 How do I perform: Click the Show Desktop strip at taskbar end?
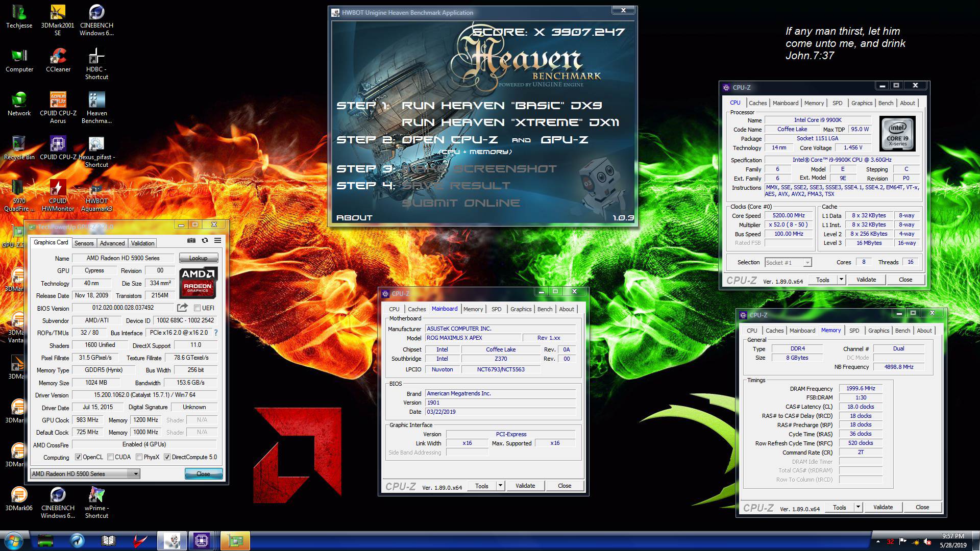pos(976,541)
